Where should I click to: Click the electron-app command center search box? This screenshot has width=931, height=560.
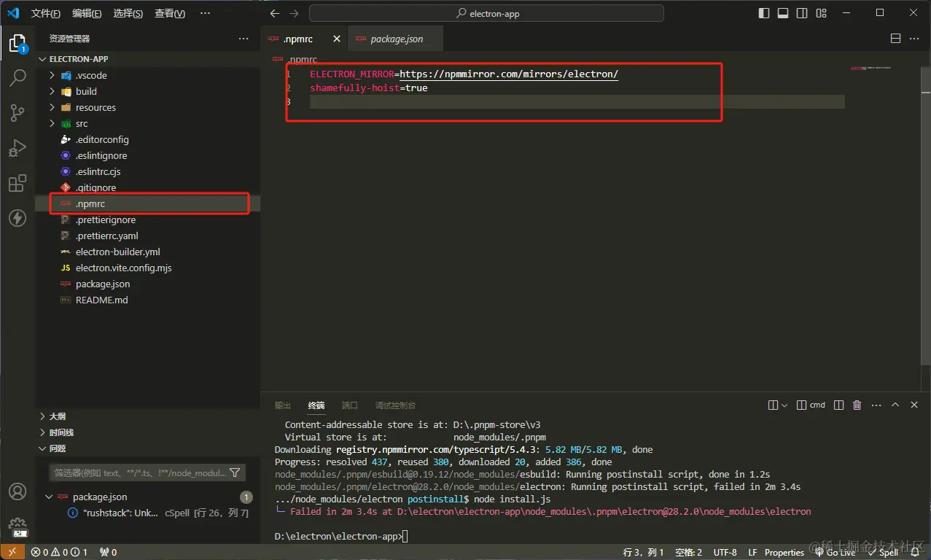486,13
